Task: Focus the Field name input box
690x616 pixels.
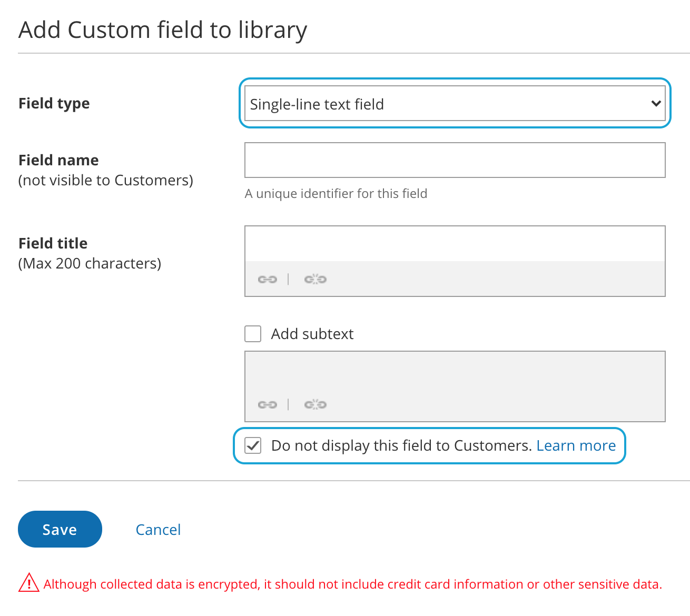Action: tap(455, 160)
